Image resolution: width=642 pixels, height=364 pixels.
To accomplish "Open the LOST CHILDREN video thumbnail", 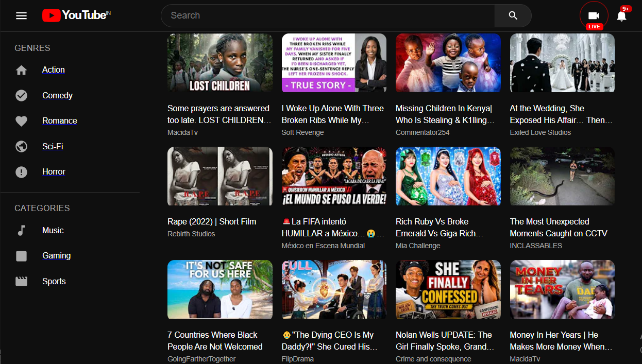I will [x=220, y=63].
